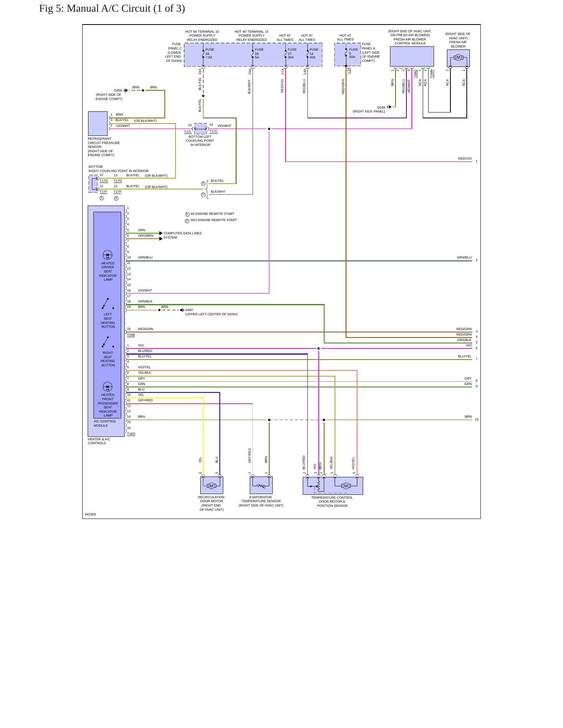Click the Fig 5 Manual A/C Circuit title
The height and width of the screenshot is (728, 563).
pyautogui.click(x=112, y=9)
